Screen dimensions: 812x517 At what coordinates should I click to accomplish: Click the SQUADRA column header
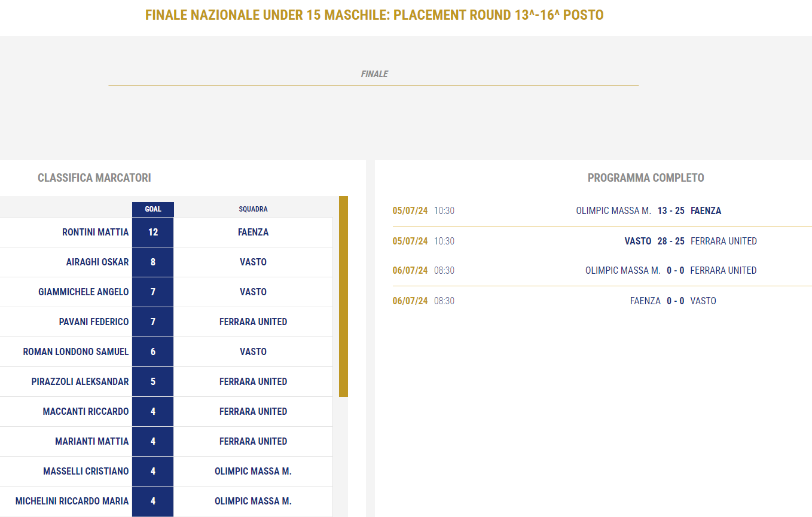tap(254, 209)
